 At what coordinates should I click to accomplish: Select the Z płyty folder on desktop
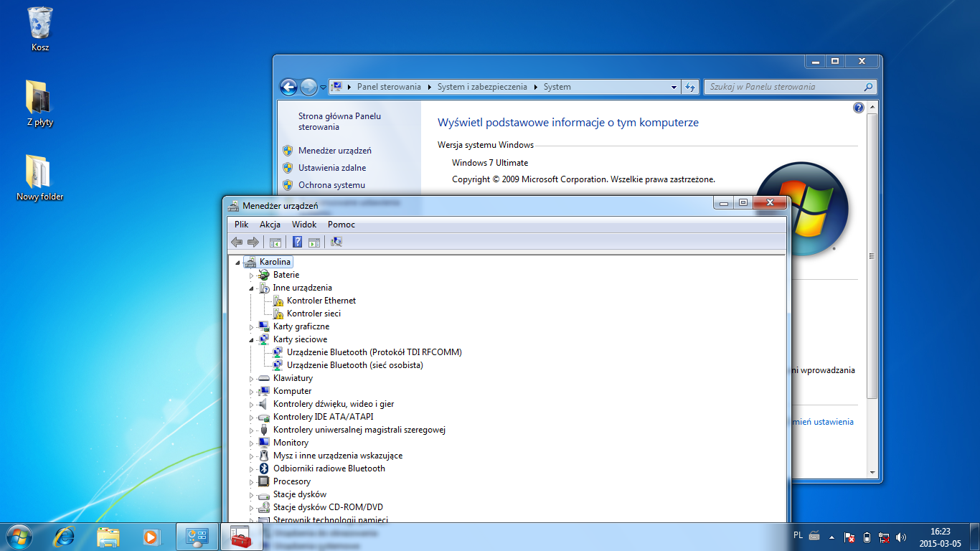click(x=40, y=104)
